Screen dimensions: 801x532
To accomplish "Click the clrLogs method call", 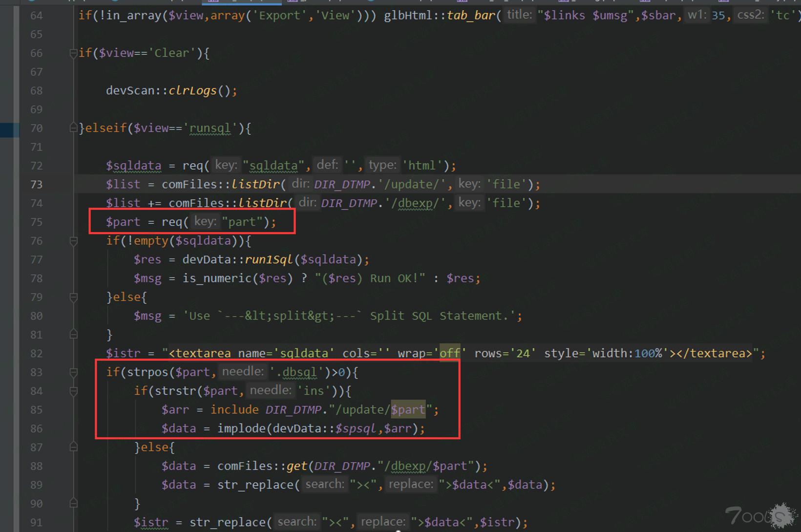I will (192, 91).
